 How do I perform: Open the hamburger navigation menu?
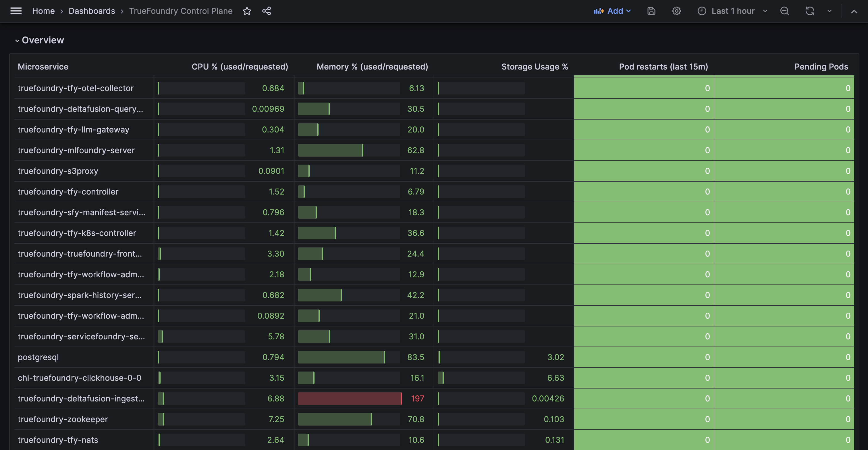tap(16, 11)
